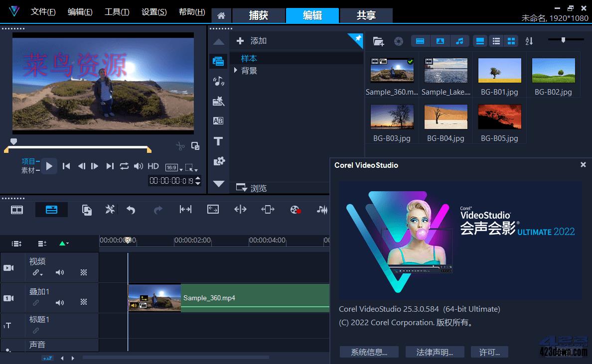Open the track manager triangle dropdown
This screenshot has height=364, width=592.
[x=62, y=243]
